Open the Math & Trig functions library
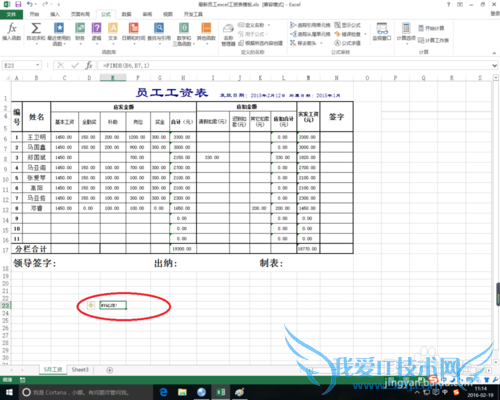Viewport: 500px width, 400px height. click(x=184, y=34)
